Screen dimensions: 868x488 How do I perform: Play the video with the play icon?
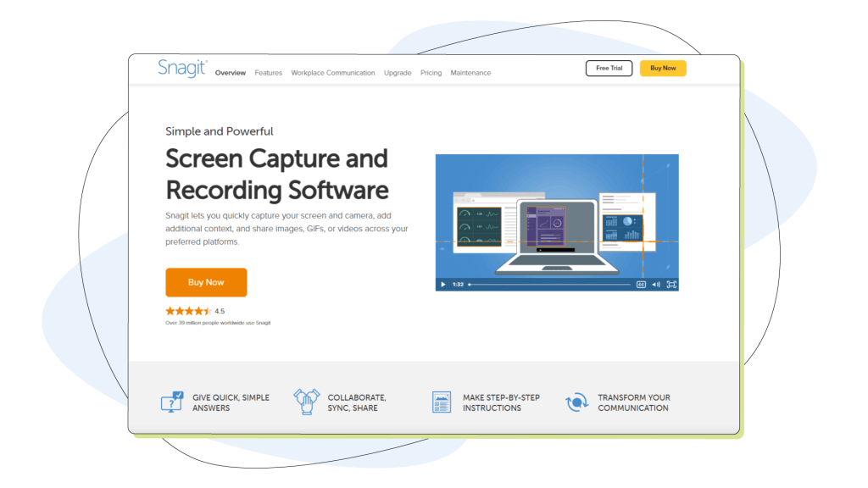pyautogui.click(x=442, y=285)
